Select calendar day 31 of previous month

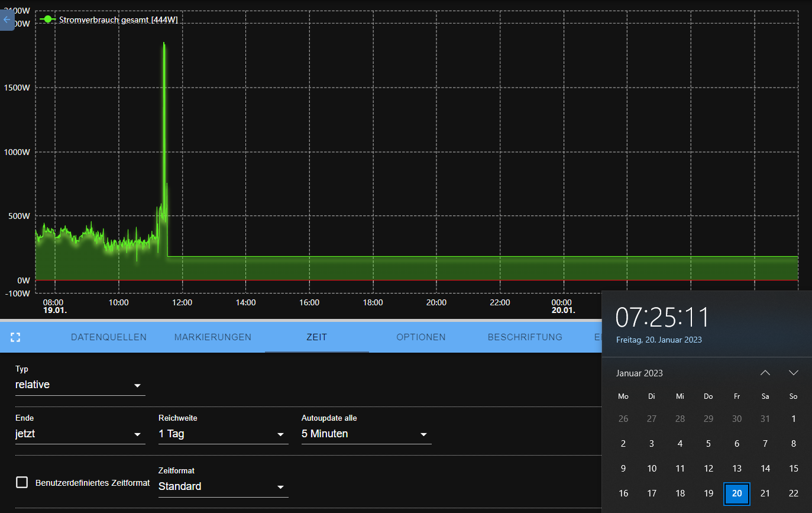click(x=765, y=419)
